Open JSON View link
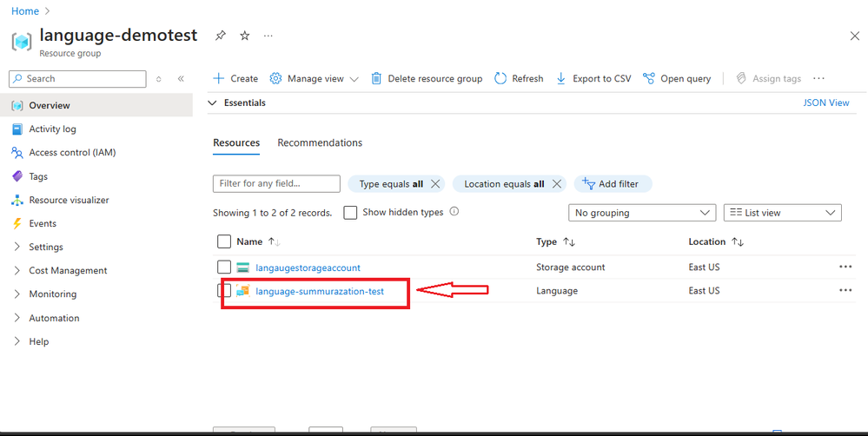This screenshot has width=868, height=436. [826, 102]
